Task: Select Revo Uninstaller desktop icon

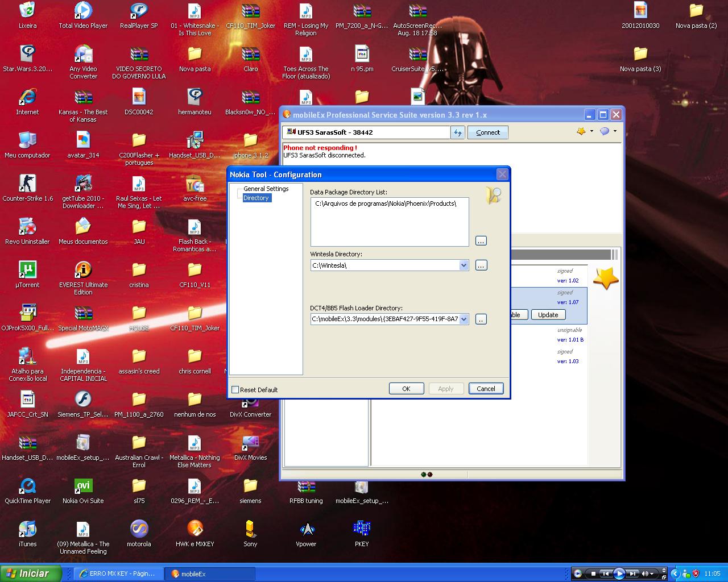Action: point(27,232)
